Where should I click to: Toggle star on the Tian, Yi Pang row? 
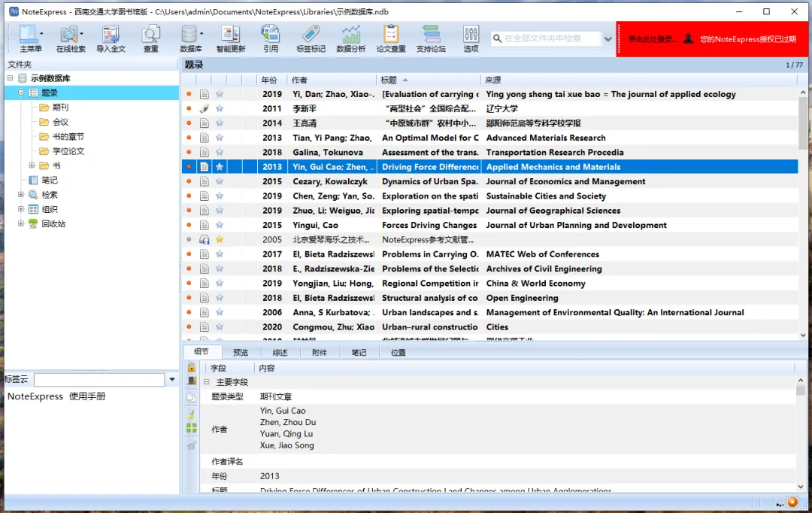[220, 138]
